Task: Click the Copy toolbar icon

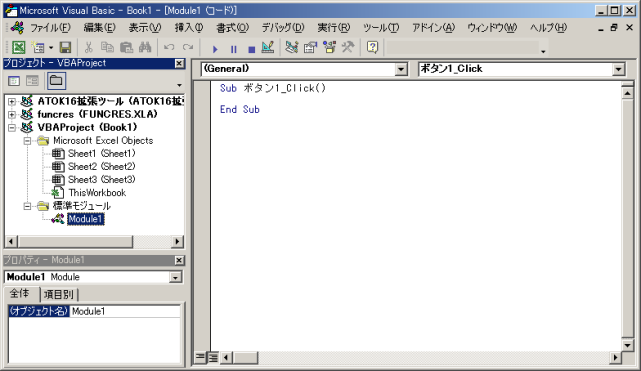Action: coord(107,48)
